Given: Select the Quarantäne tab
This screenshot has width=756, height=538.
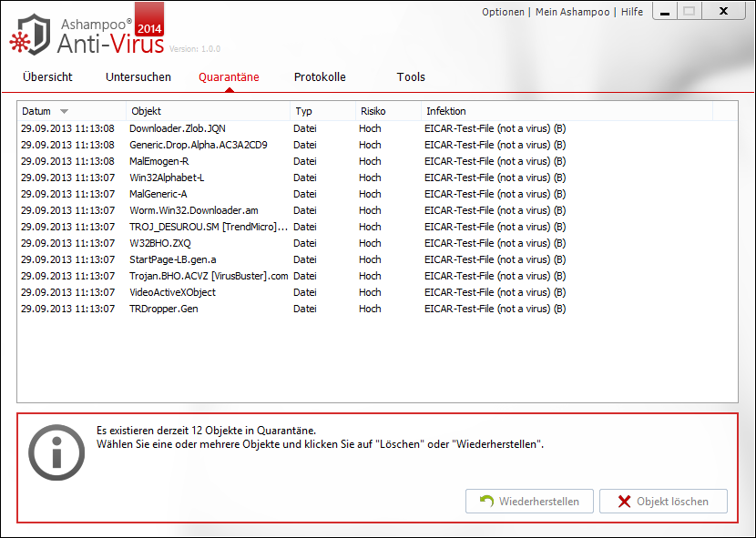Looking at the screenshot, I should tap(229, 77).
